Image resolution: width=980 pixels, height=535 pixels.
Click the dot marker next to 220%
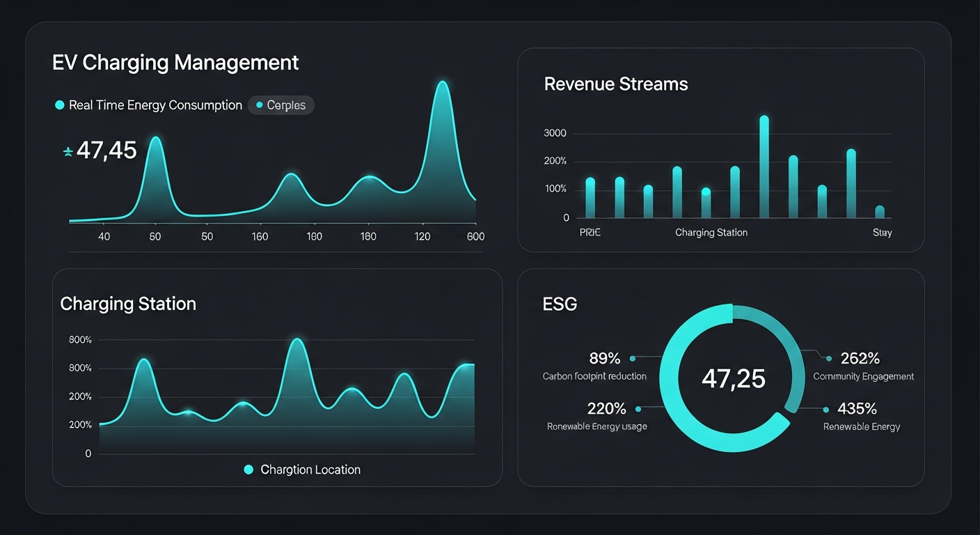638,409
